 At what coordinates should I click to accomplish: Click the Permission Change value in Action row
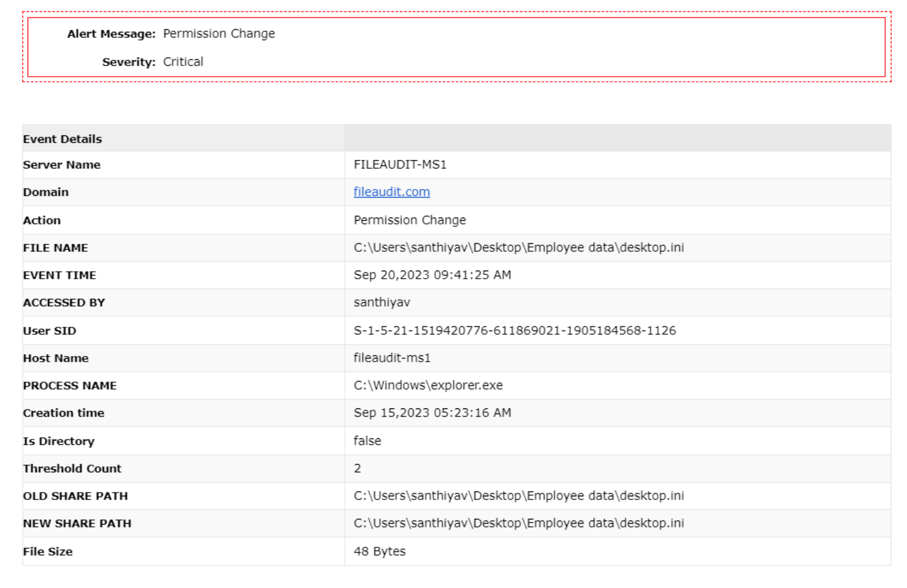click(x=409, y=220)
